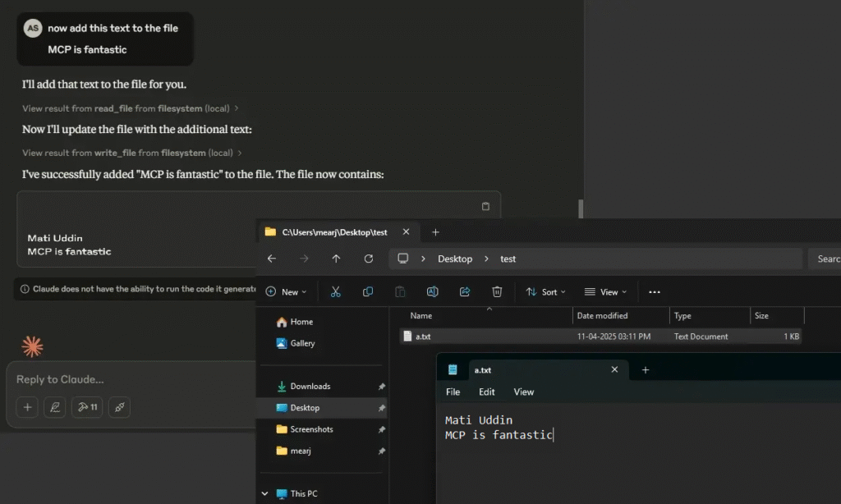Click the Share icon in Explorer toolbar
This screenshot has height=504, width=841.
[465, 292]
